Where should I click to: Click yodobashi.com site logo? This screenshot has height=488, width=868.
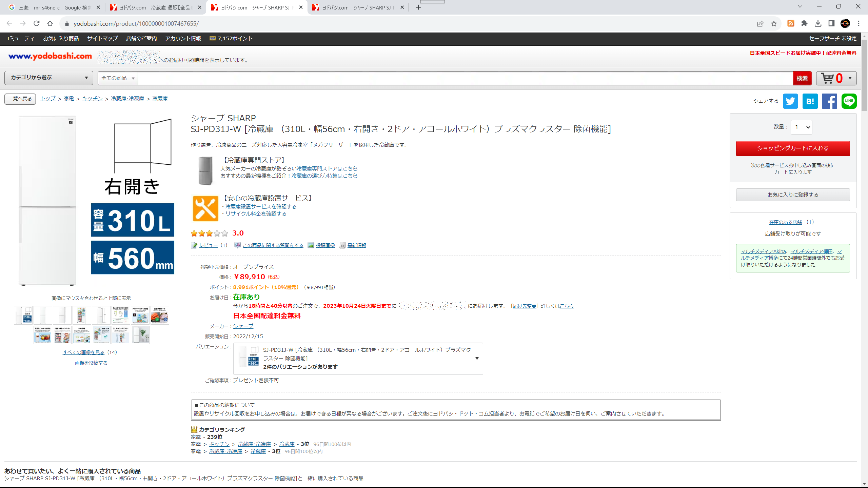(50, 56)
